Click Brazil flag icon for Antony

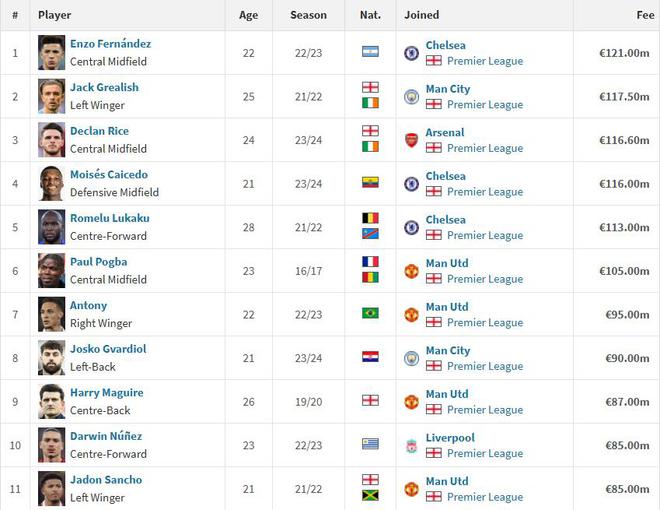[x=370, y=313]
